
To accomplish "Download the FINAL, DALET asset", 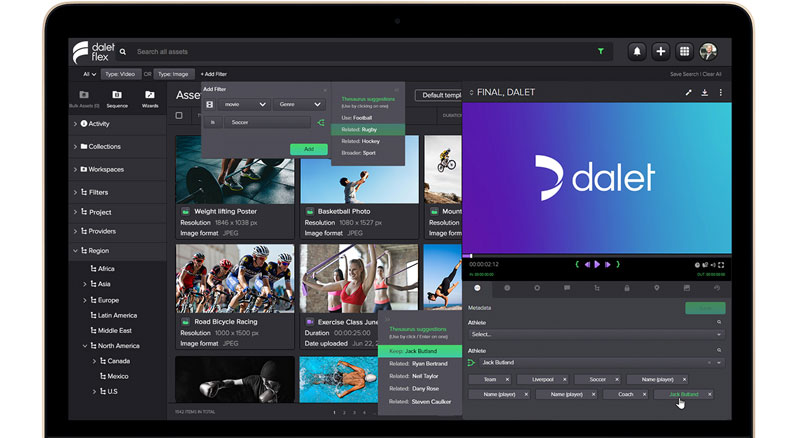I will tap(705, 92).
